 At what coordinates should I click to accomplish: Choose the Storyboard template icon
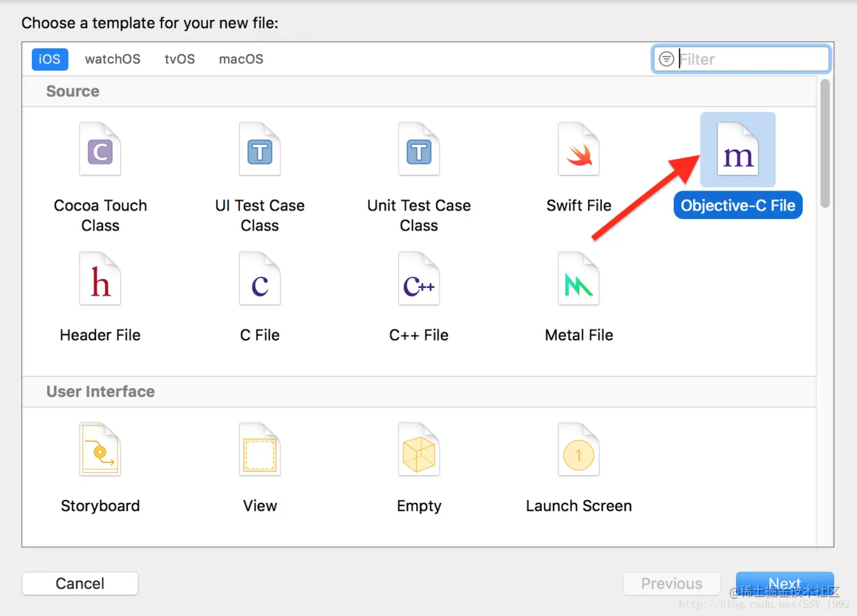[100, 450]
